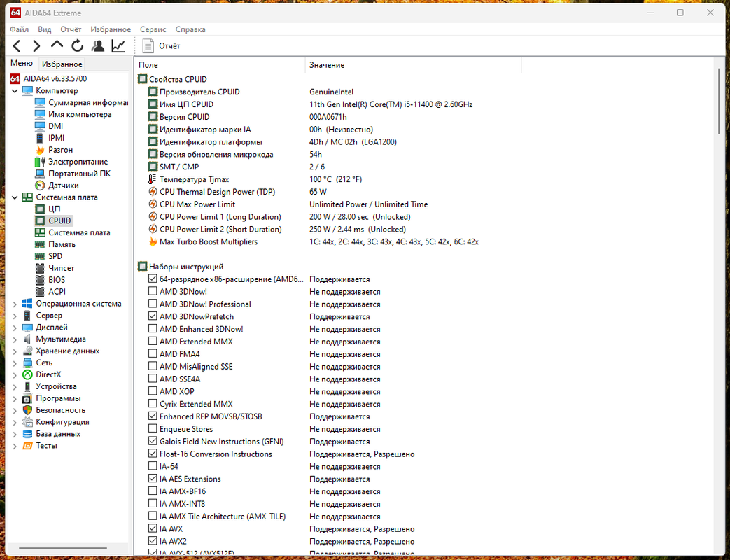
Task: Expand the Мультимедиа tree node
Action: pyautogui.click(x=15, y=339)
